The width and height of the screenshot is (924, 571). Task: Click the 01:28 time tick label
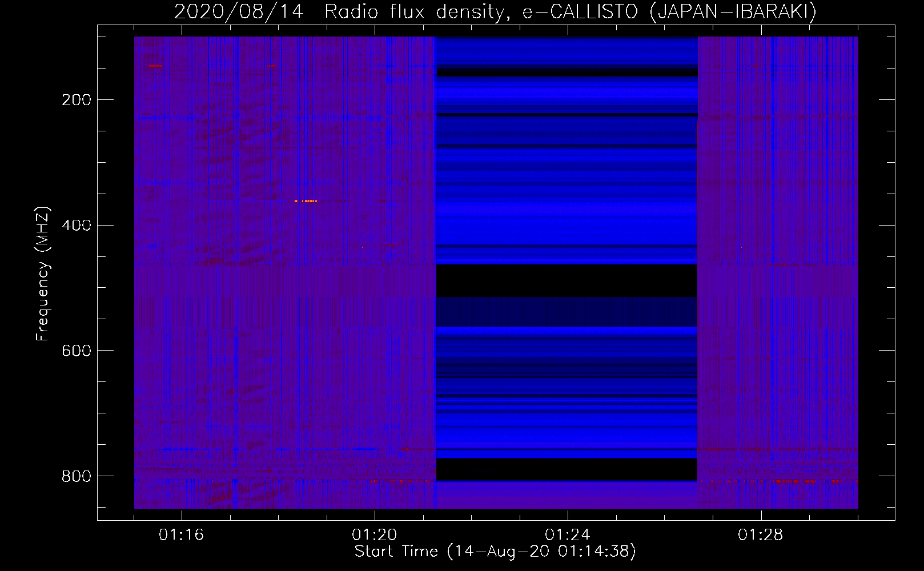coord(760,535)
